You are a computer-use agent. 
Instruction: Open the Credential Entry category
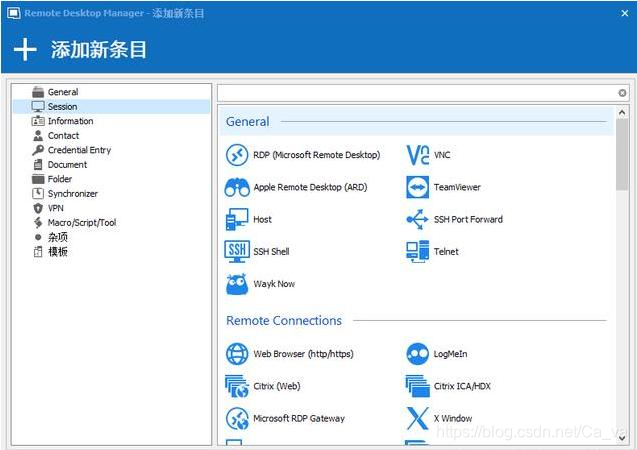click(x=80, y=150)
